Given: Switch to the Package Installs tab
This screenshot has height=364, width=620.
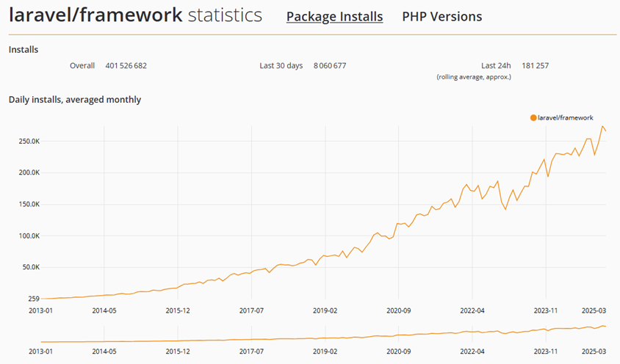Looking at the screenshot, I should [x=334, y=16].
